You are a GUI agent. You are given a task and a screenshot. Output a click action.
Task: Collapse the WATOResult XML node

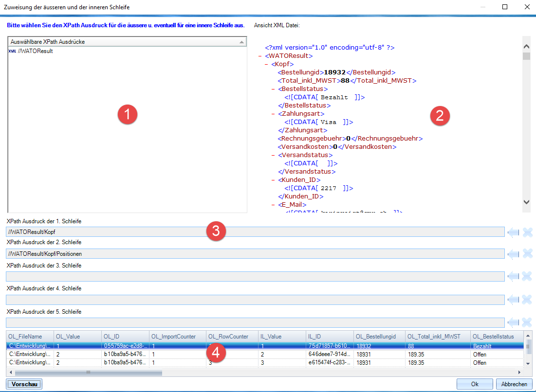[x=260, y=56]
